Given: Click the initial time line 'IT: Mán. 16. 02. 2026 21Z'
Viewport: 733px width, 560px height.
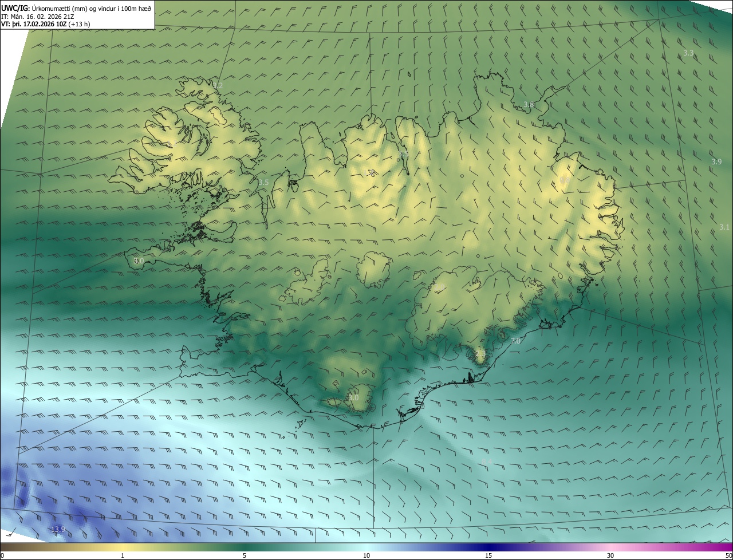Looking at the screenshot, I should click(38, 17).
